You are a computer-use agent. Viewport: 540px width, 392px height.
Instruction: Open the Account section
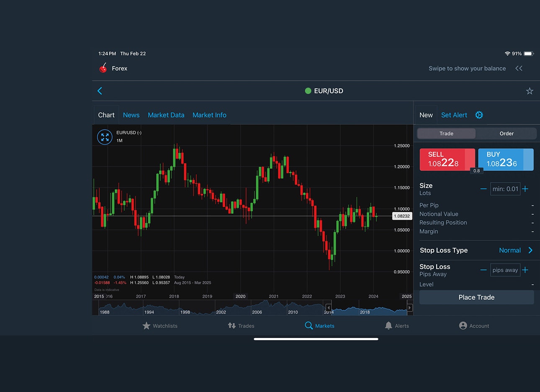[474, 325]
